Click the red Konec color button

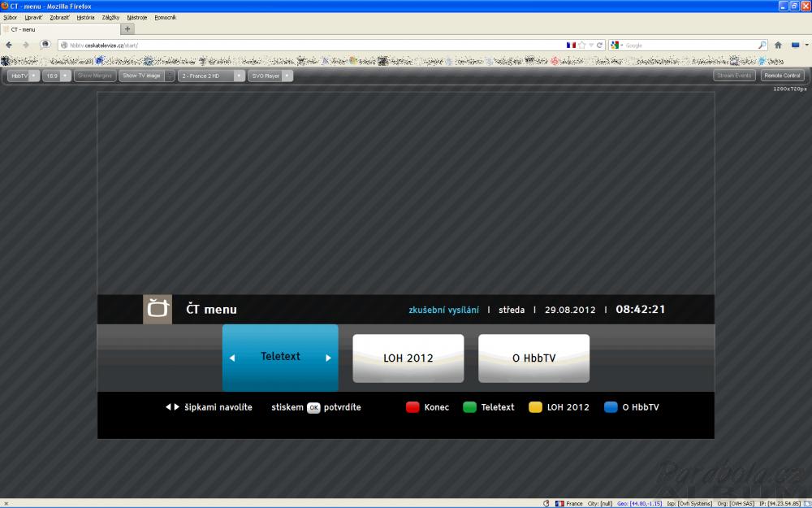tap(412, 407)
